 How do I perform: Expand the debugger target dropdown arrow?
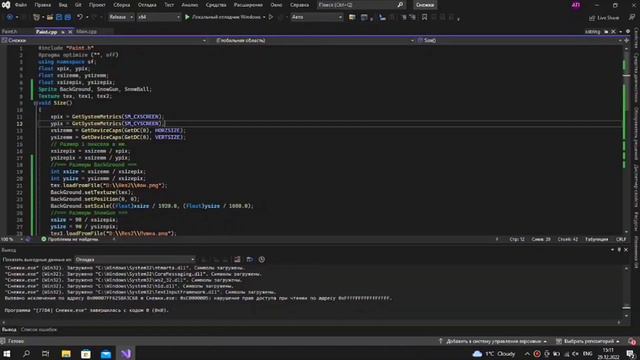tap(264, 17)
